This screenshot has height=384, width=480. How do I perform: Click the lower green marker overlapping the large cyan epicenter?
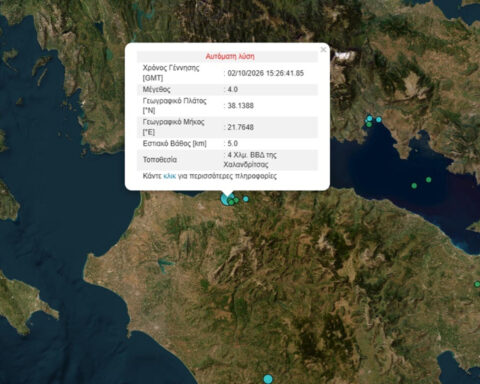(x=231, y=202)
